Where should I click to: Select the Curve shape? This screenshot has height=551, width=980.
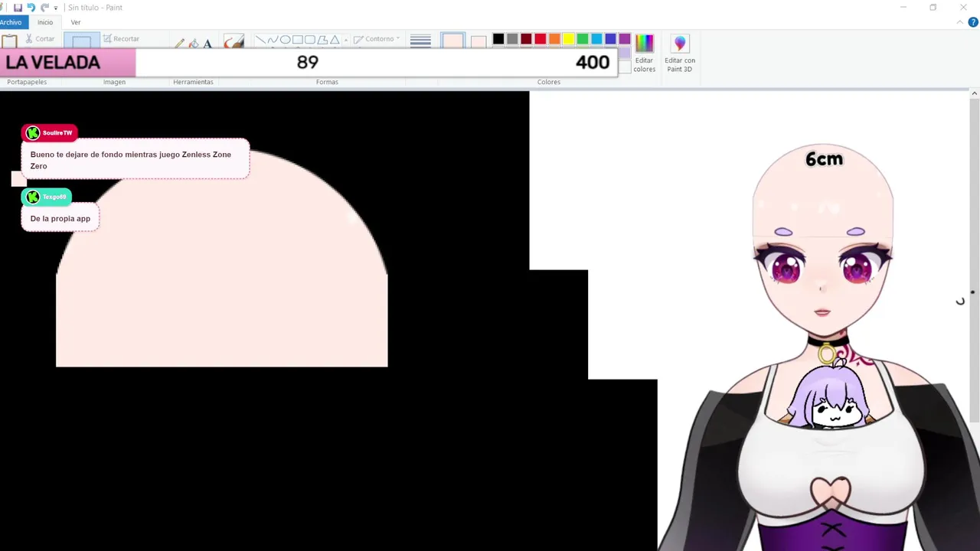point(273,40)
